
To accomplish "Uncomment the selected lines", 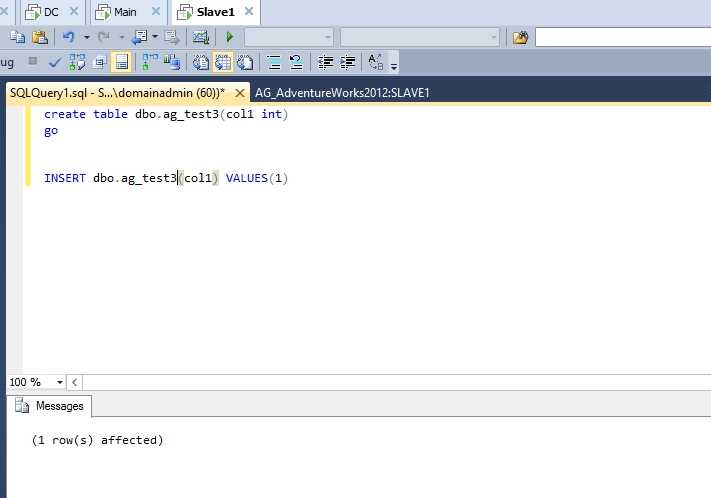I will click(x=296, y=62).
